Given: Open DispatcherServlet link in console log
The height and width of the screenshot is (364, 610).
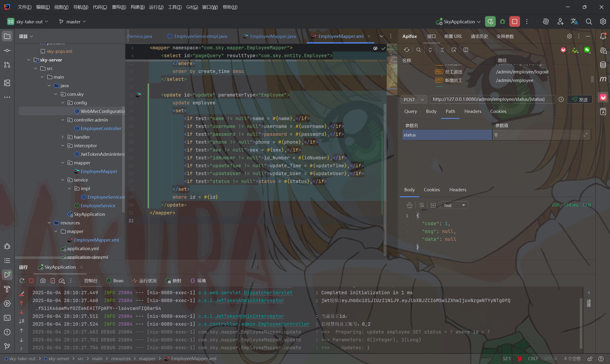Looking at the screenshot, I should click(x=268, y=293).
